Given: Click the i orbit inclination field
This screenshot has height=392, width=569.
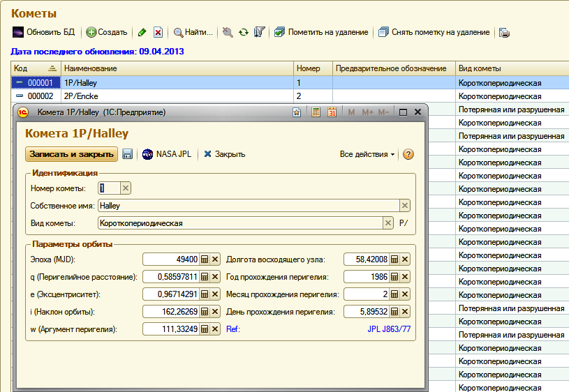Looking at the screenshot, I should pyautogui.click(x=171, y=312).
